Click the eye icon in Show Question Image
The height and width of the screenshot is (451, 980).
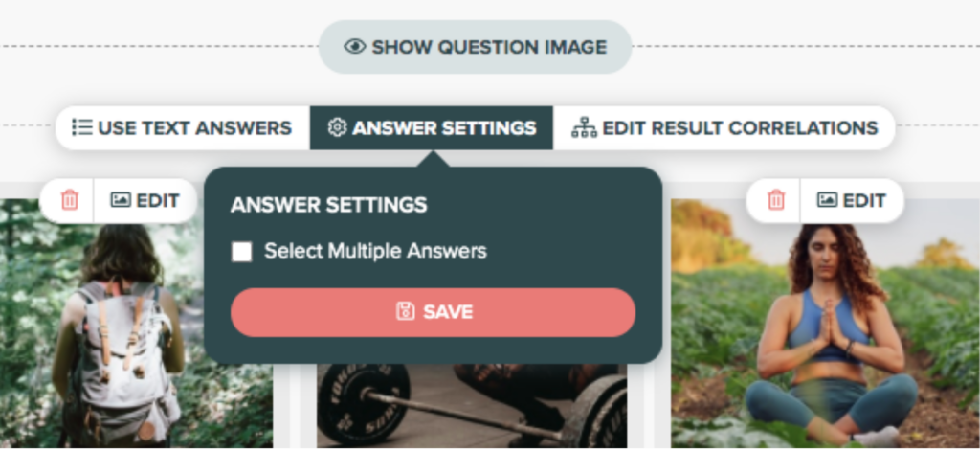[354, 47]
